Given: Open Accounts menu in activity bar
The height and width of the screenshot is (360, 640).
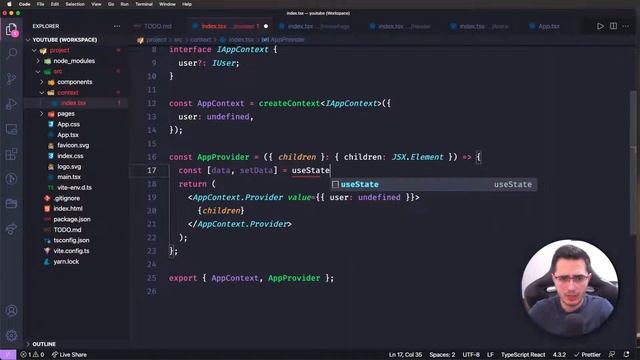Looking at the screenshot, I should point(11,311).
